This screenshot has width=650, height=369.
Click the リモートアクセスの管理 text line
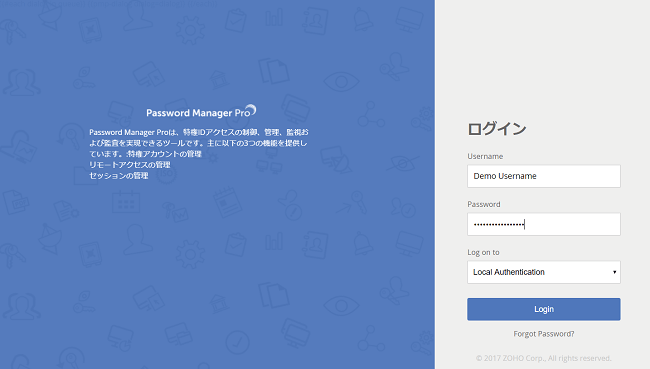[130, 165]
